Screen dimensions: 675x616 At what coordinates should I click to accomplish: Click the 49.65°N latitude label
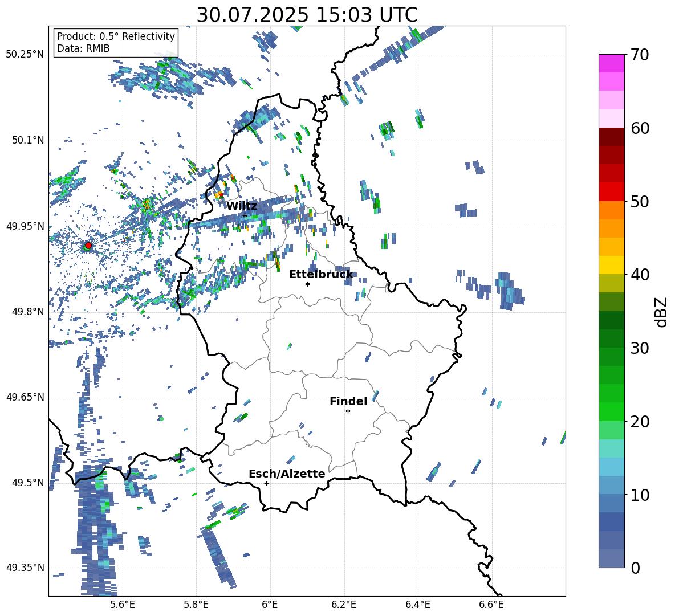pyautogui.click(x=25, y=397)
